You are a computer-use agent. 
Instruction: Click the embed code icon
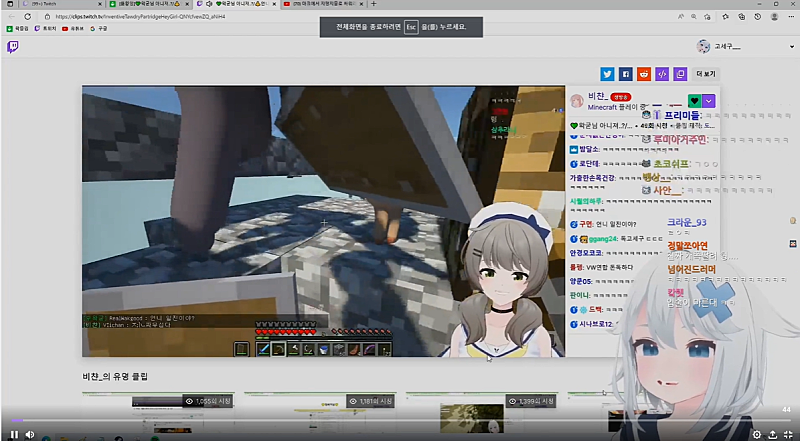click(x=662, y=74)
